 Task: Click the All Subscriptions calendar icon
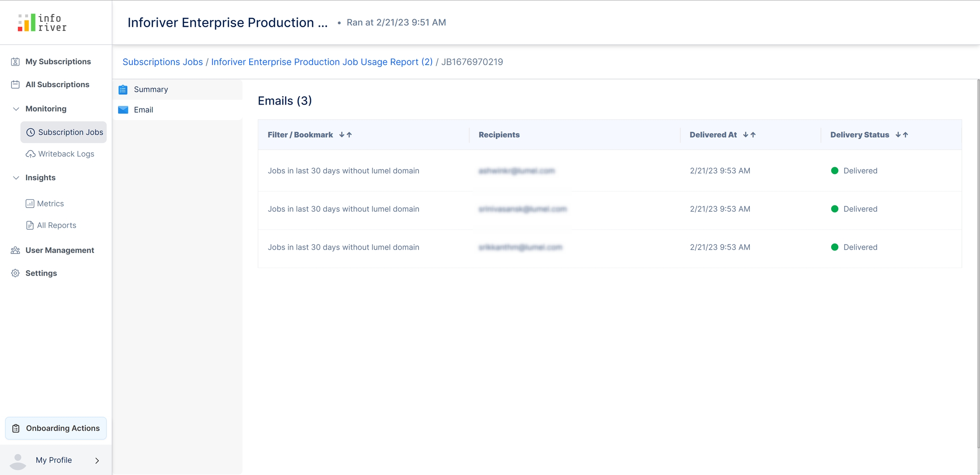pos(15,85)
